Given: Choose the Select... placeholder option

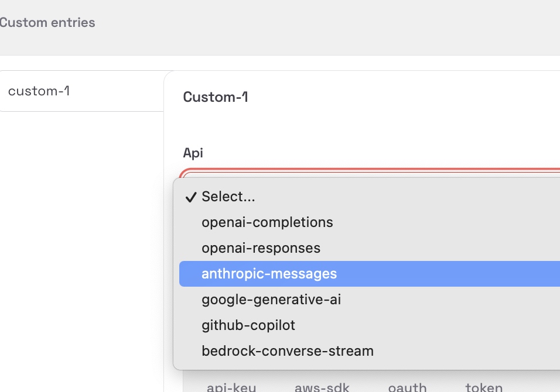Looking at the screenshot, I should (228, 197).
